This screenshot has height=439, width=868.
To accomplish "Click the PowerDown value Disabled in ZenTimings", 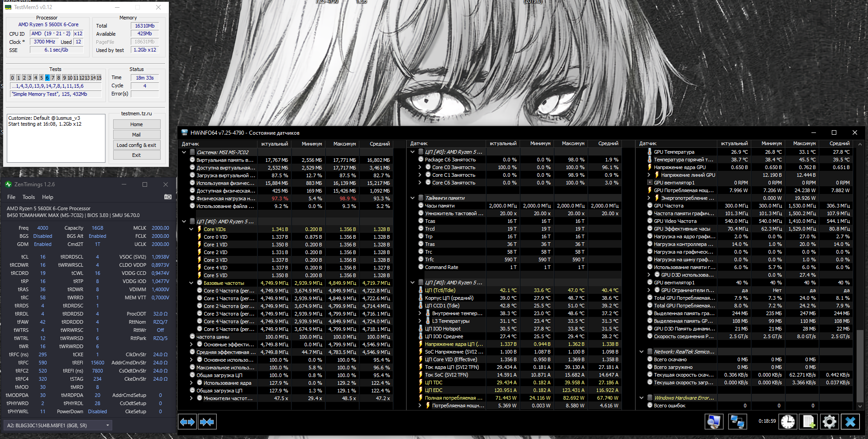I will [x=97, y=411].
